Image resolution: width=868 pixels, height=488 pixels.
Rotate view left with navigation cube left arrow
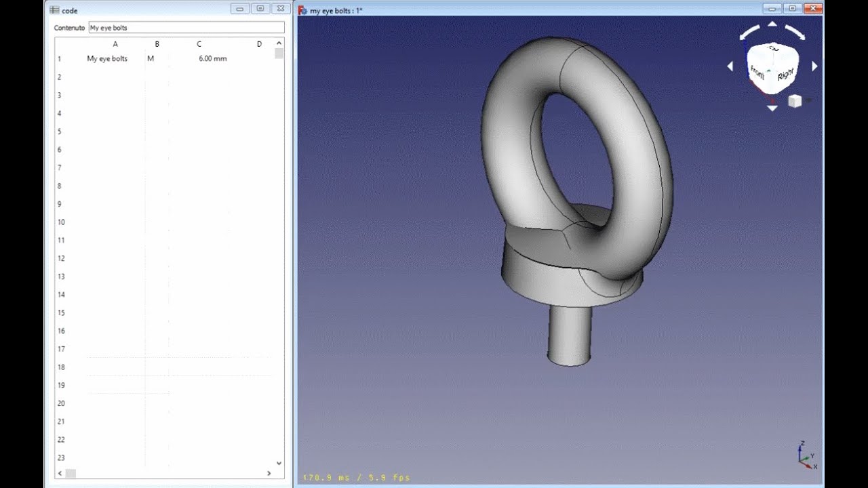coord(730,66)
